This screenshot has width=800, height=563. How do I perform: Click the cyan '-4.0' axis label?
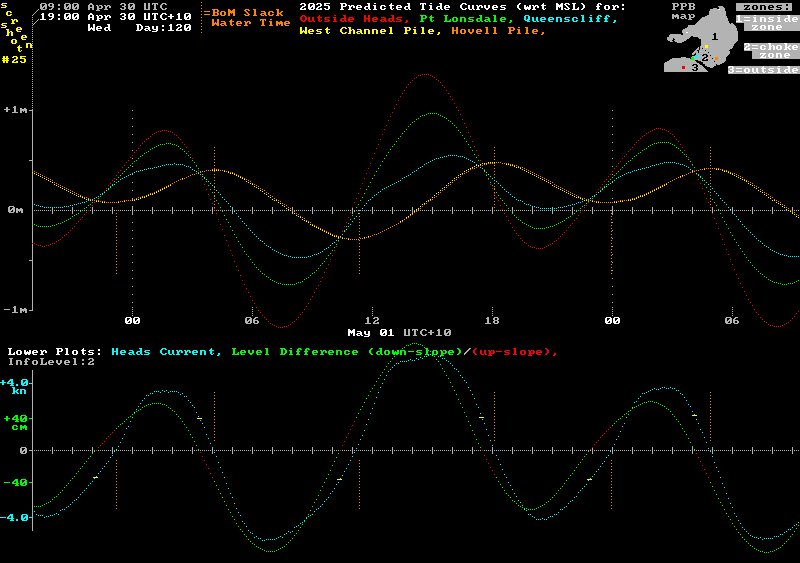(14, 518)
